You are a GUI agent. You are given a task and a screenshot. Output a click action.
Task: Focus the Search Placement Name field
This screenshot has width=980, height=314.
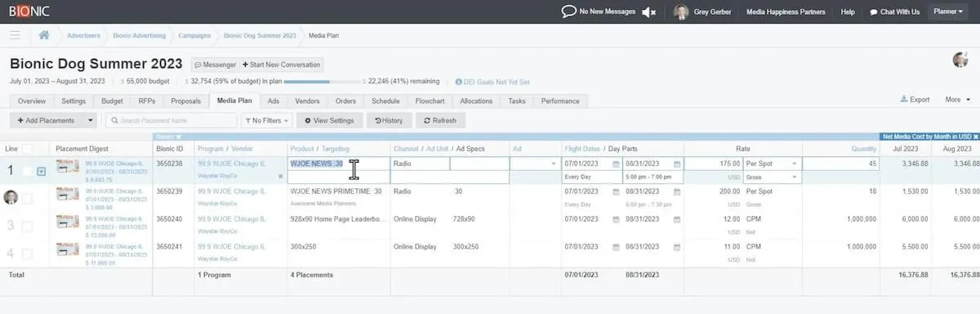click(171, 120)
